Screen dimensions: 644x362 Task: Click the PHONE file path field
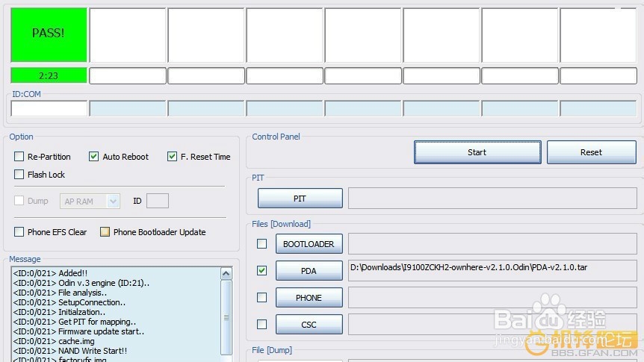pos(492,298)
